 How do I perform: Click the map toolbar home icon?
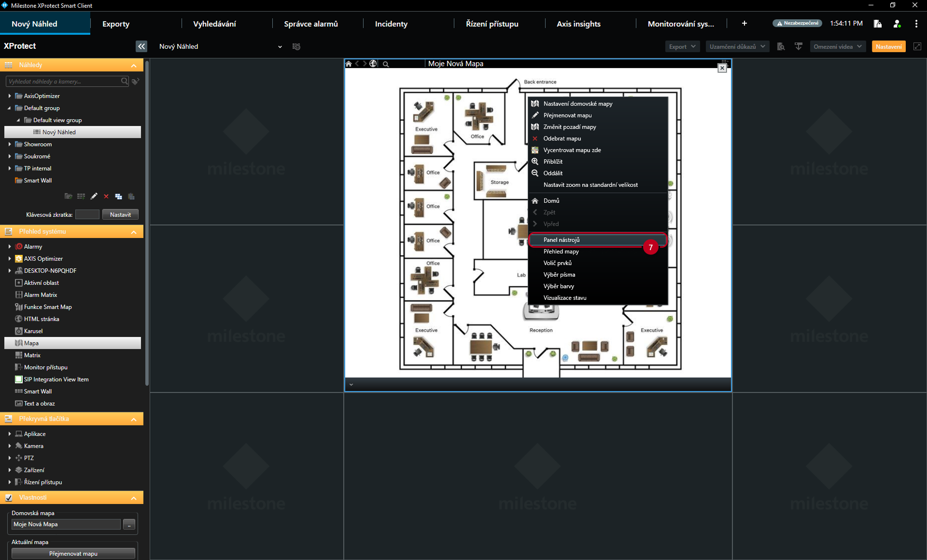[x=349, y=64]
